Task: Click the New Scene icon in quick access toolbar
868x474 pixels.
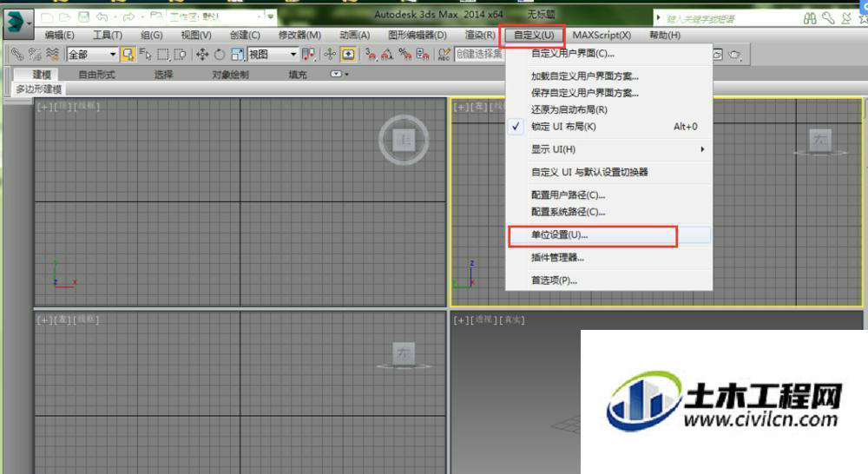Action: pos(48,17)
